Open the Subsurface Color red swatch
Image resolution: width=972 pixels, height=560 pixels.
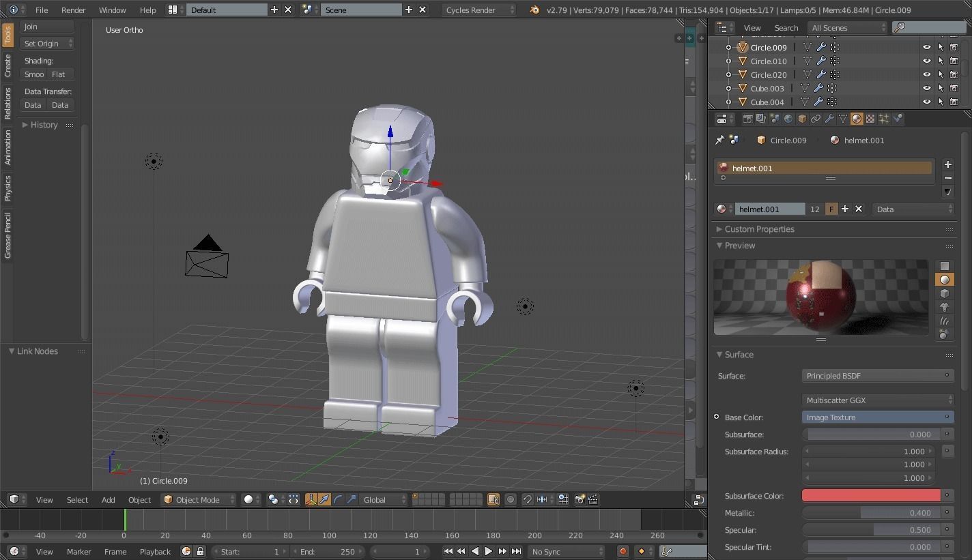(x=871, y=496)
